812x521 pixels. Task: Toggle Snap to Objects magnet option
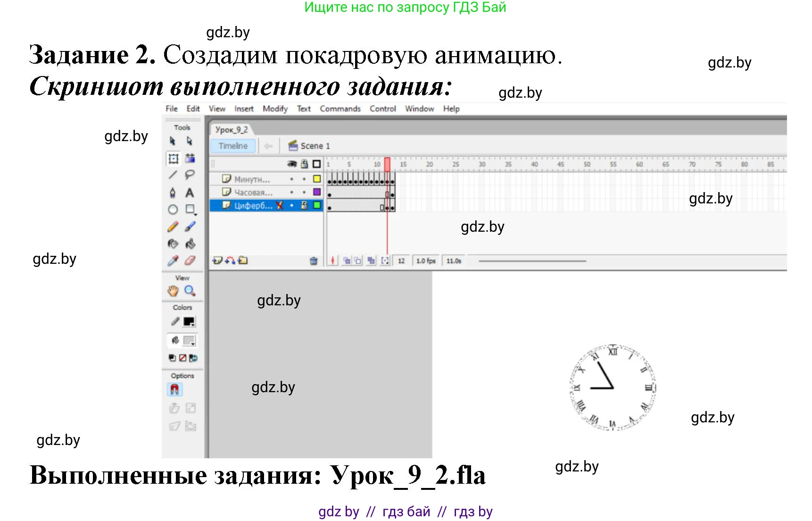point(174,390)
